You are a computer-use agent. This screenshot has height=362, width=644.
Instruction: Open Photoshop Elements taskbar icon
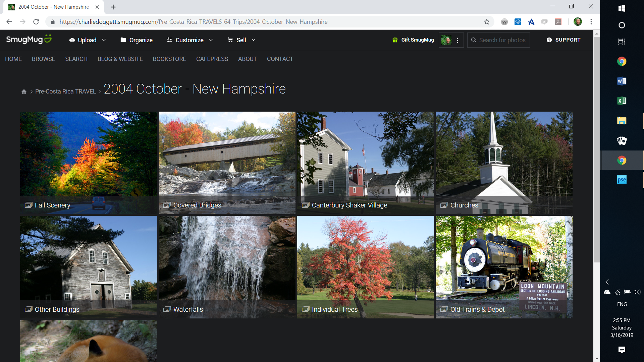pos(622,180)
